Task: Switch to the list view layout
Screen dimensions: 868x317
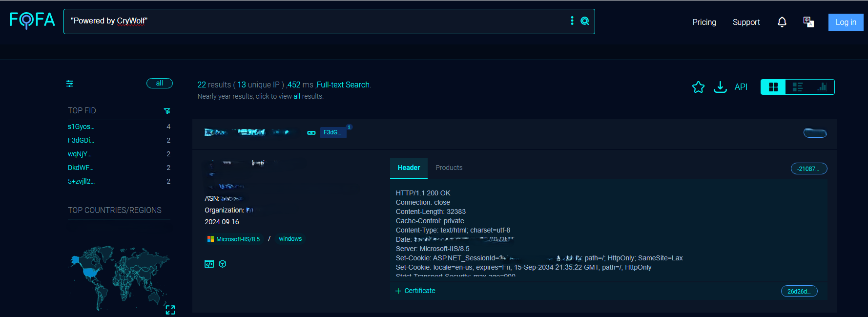Action: click(x=798, y=87)
